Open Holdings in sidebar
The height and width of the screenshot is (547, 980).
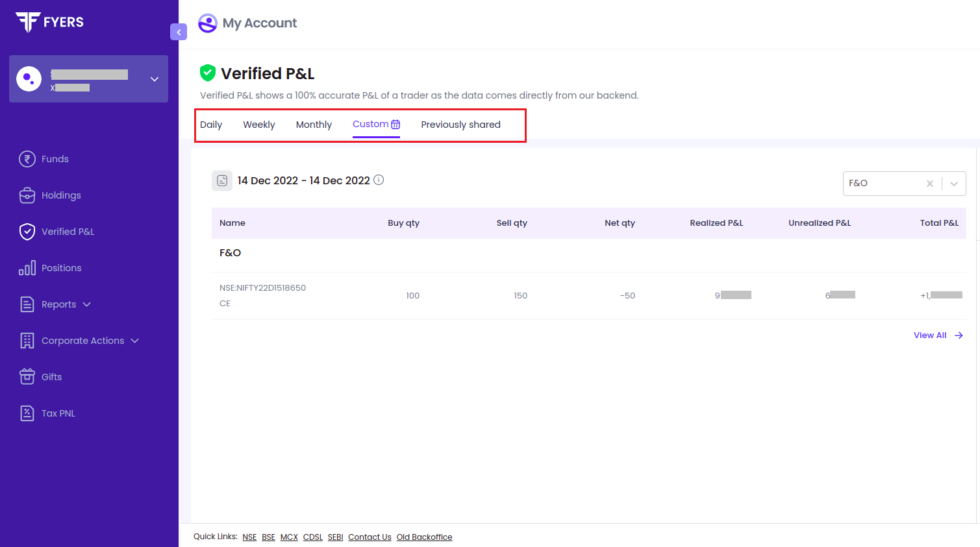61,195
